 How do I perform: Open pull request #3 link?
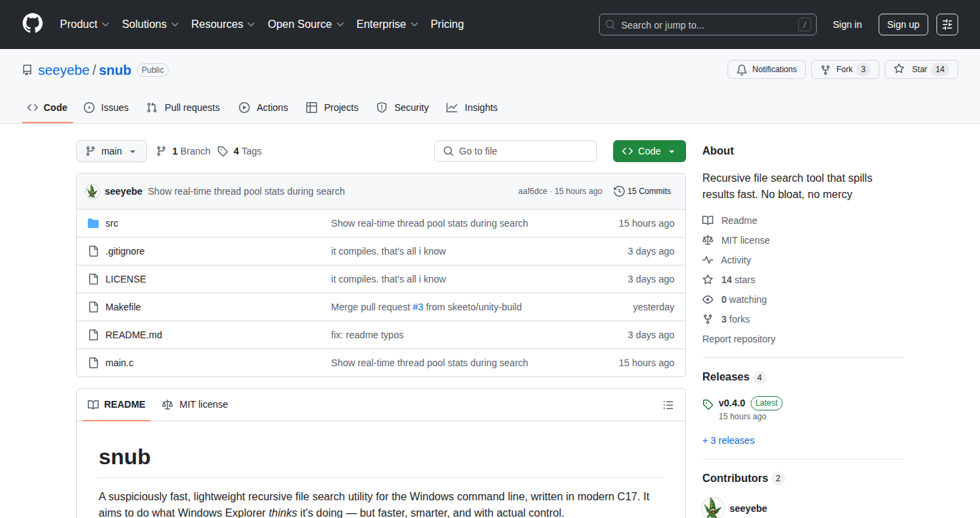pos(418,307)
